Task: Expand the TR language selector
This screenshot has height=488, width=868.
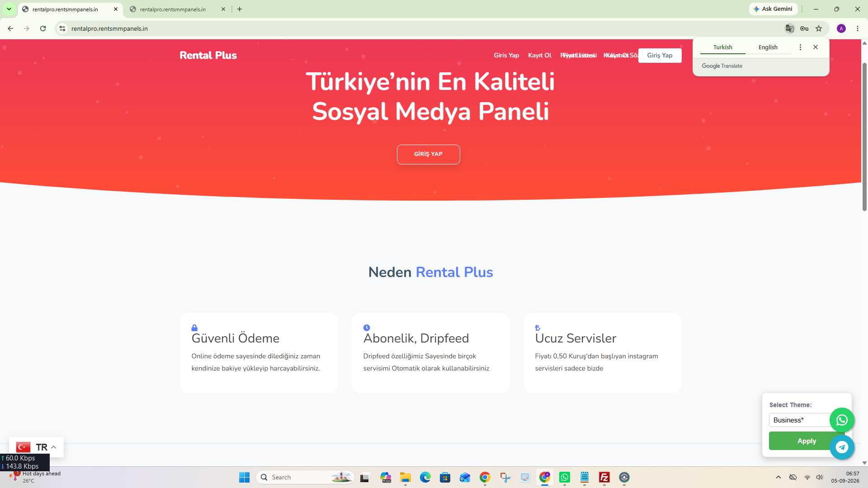Action: coord(36,447)
